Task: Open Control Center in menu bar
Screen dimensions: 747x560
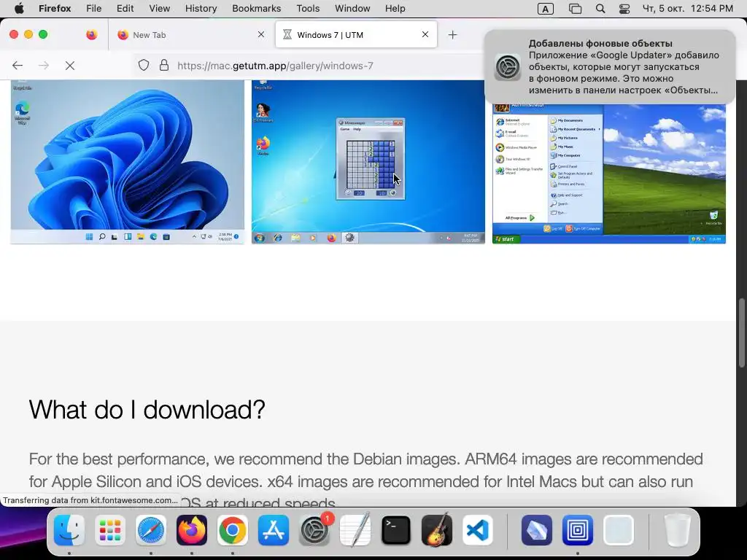Action: (624, 9)
